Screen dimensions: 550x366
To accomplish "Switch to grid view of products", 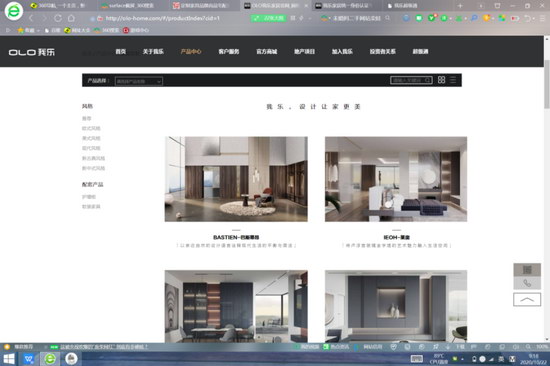I will click(441, 80).
